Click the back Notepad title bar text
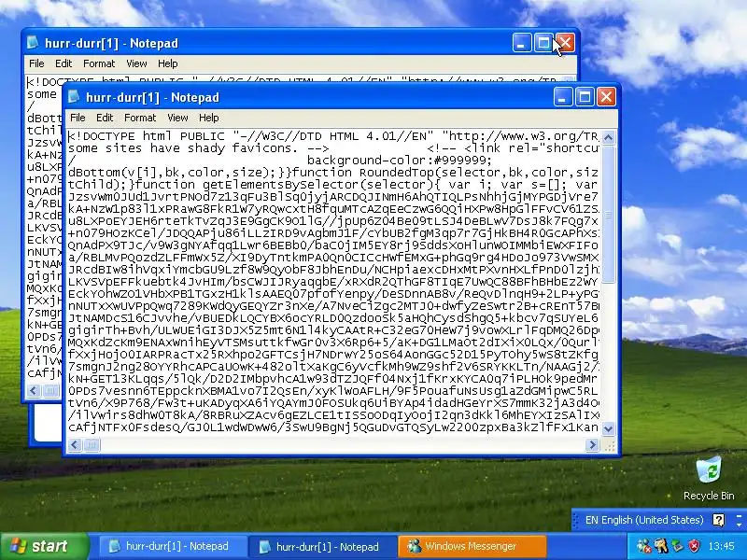The image size is (747, 560). pos(111,43)
